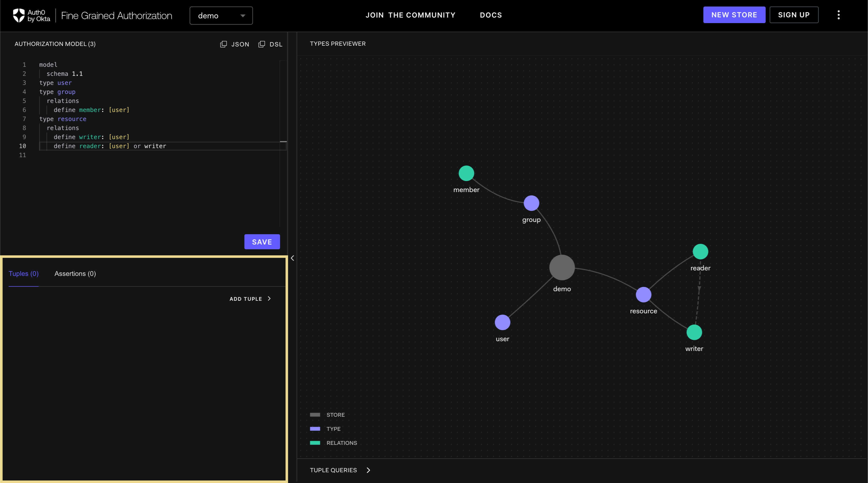
Task: Click the 'define member: [user]' line
Action: tap(91, 110)
